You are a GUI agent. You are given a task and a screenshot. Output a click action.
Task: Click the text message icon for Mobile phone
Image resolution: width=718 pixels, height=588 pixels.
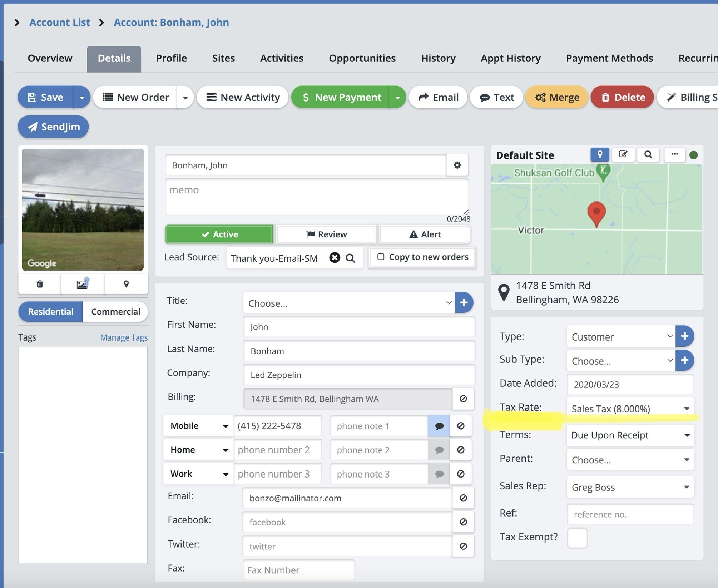point(439,426)
